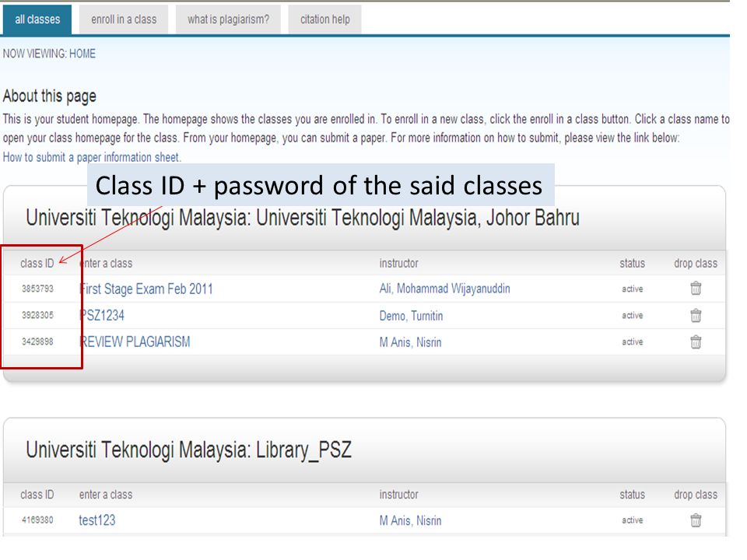
Task: Click instructor M Anis, Nisrin for REVIEW PLAGIARISM
Action: coord(410,342)
